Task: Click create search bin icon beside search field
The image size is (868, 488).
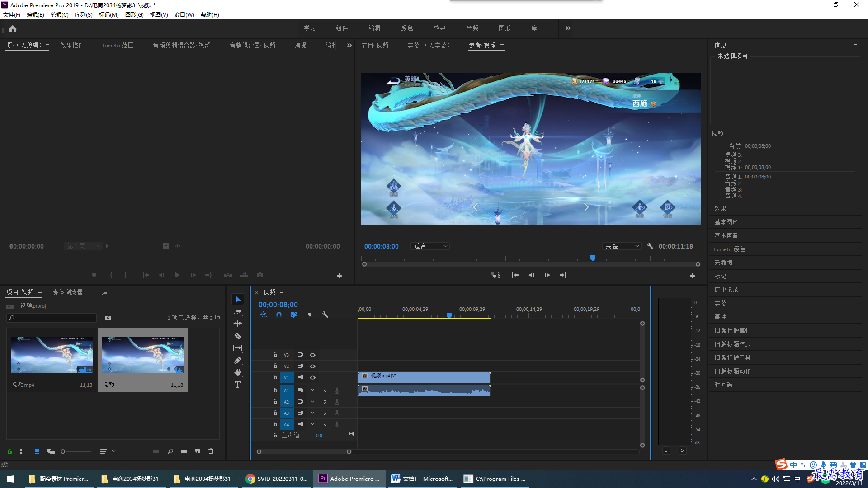Action: coord(108,318)
